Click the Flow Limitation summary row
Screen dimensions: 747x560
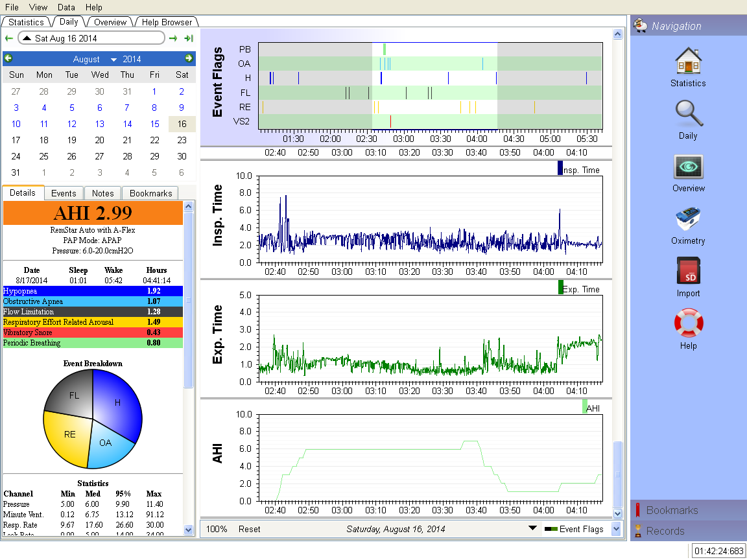(x=93, y=312)
